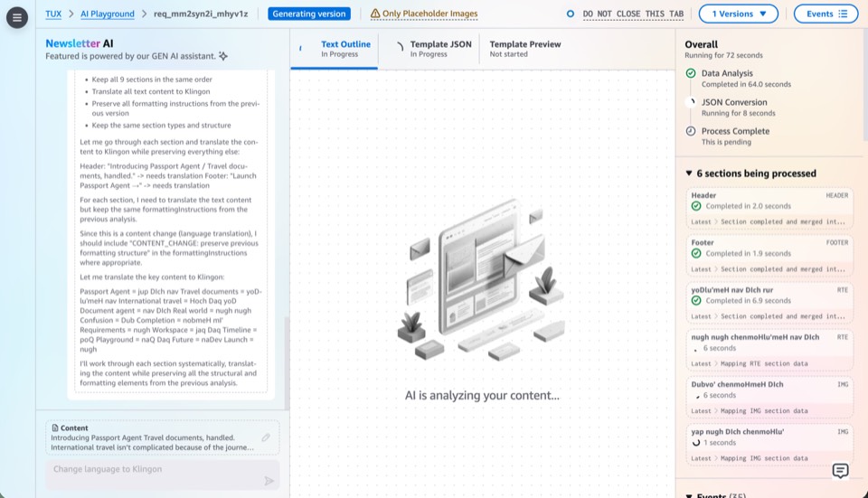
Task: Click the AI is analyzing your content message
Action: coord(482,395)
